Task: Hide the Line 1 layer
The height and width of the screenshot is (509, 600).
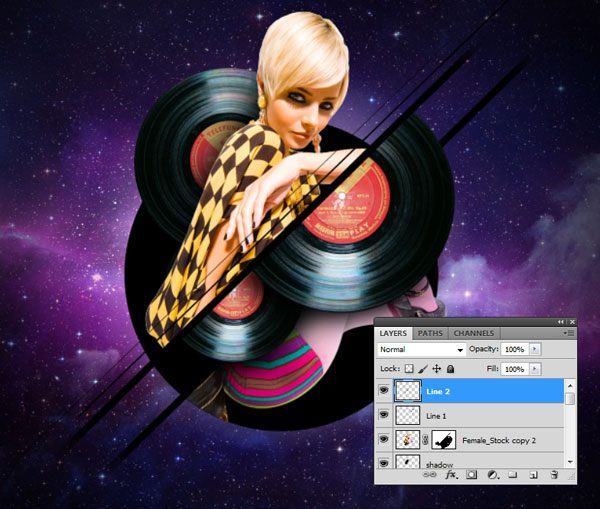Action: [x=384, y=414]
